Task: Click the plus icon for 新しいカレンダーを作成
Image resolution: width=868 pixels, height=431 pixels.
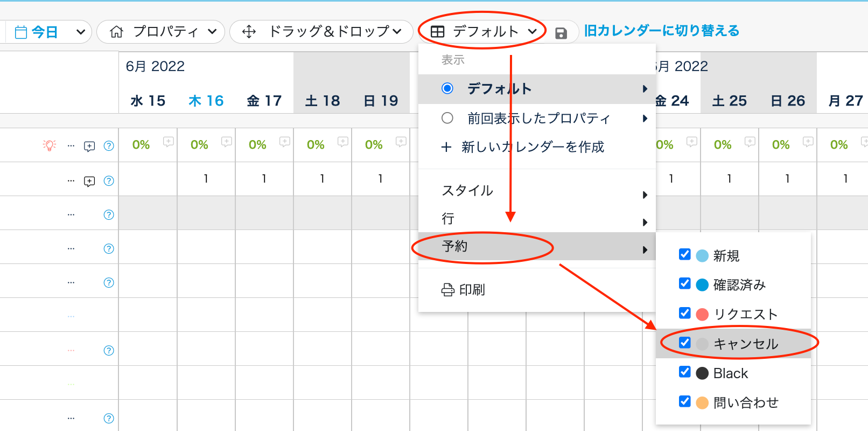Action: (446, 147)
